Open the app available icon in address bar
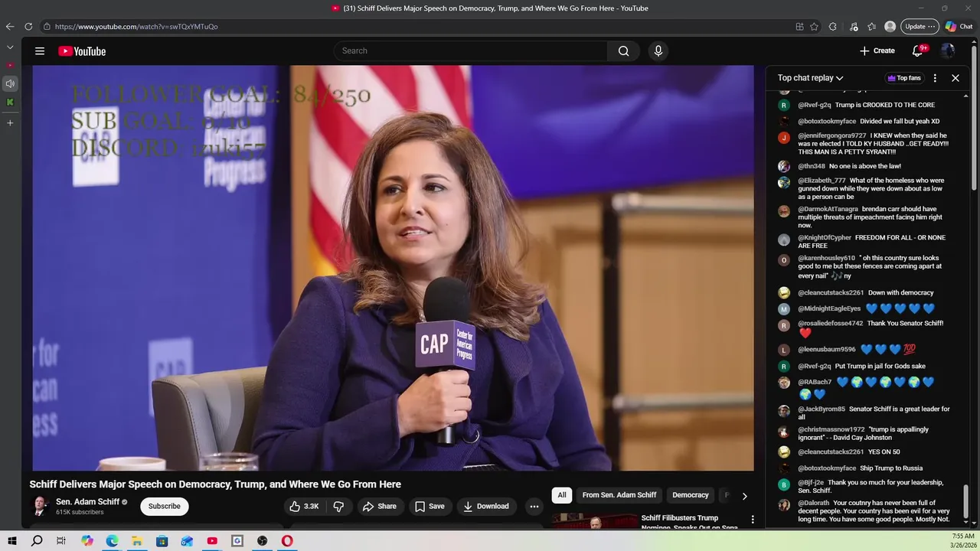The image size is (980, 551). 799,27
